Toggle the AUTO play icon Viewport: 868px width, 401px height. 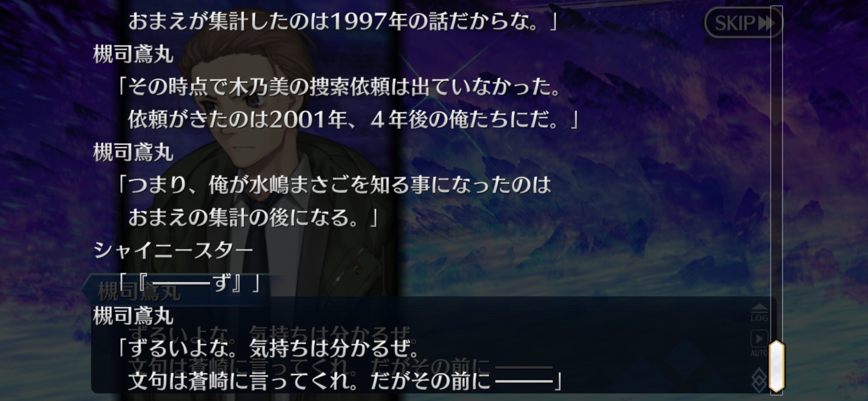tap(759, 338)
